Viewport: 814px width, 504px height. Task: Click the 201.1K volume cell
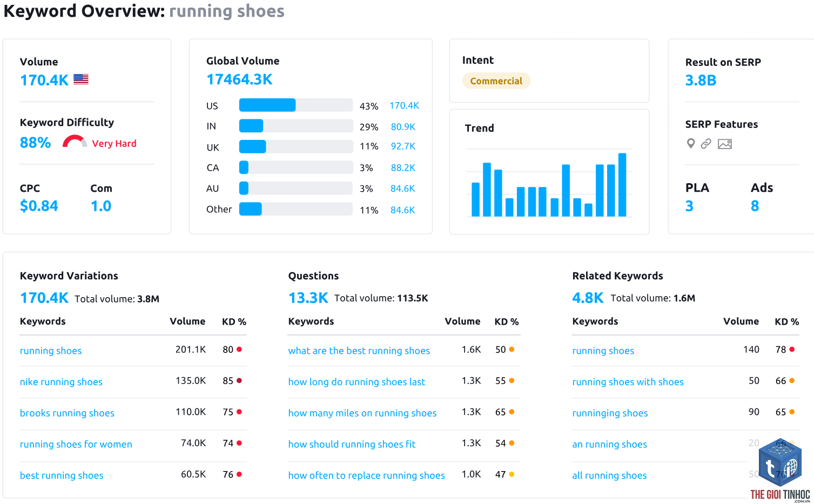[x=191, y=350]
